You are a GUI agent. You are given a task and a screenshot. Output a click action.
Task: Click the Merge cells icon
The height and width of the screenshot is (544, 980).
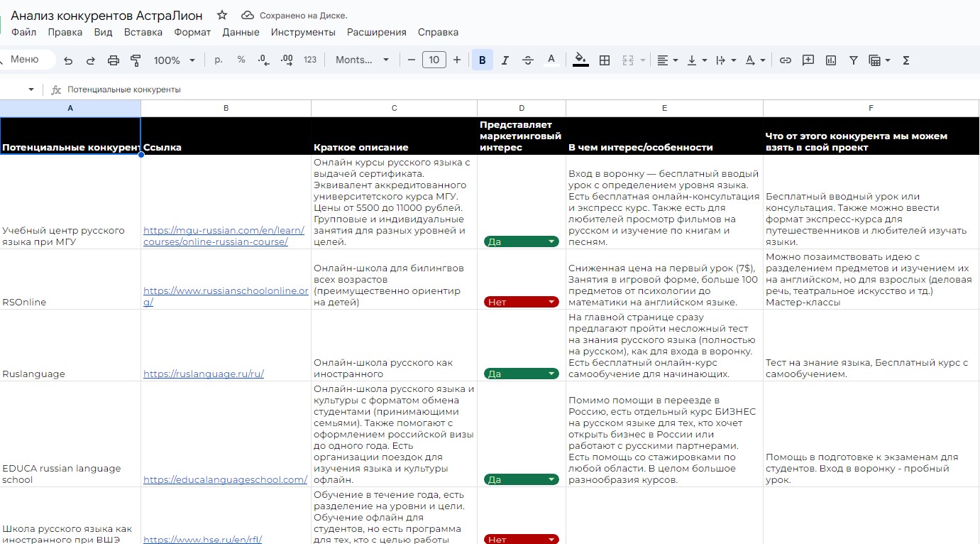[x=628, y=60]
